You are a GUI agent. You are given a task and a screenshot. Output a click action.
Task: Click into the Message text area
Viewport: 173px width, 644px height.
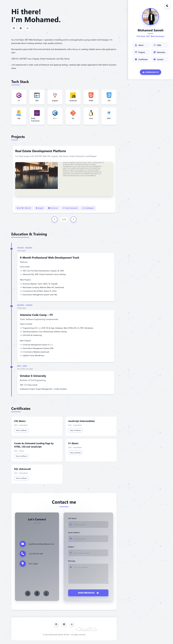pos(88,573)
